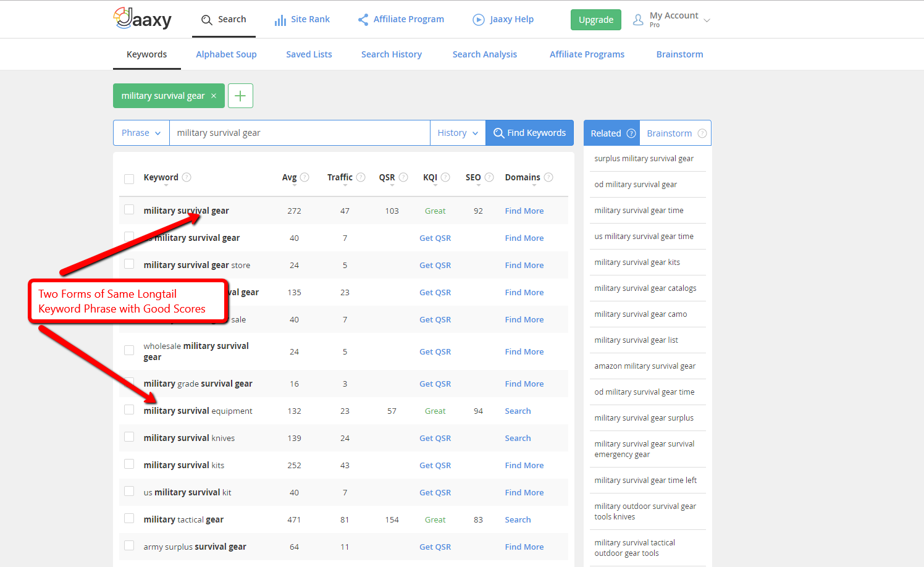Open Jaaxy Help
This screenshot has width=924, height=567.
(x=503, y=19)
